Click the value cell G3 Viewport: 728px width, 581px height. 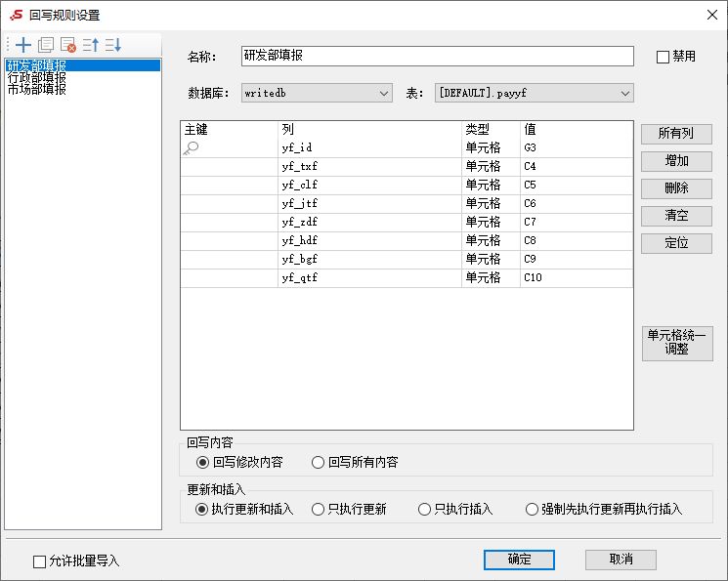[x=577, y=148]
